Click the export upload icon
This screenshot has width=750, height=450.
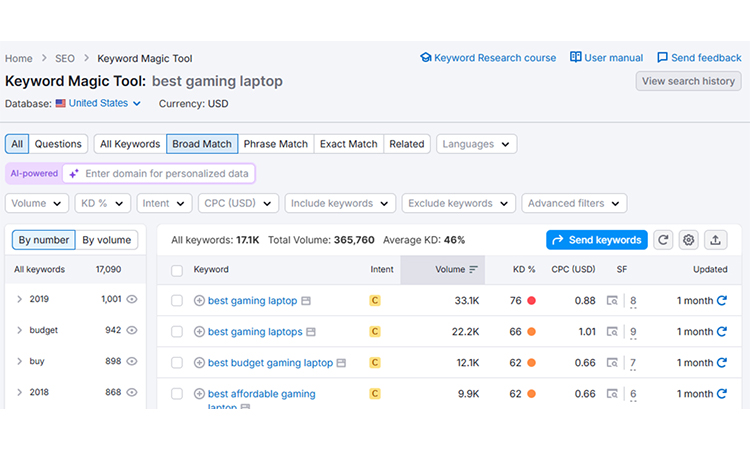pyautogui.click(x=715, y=240)
